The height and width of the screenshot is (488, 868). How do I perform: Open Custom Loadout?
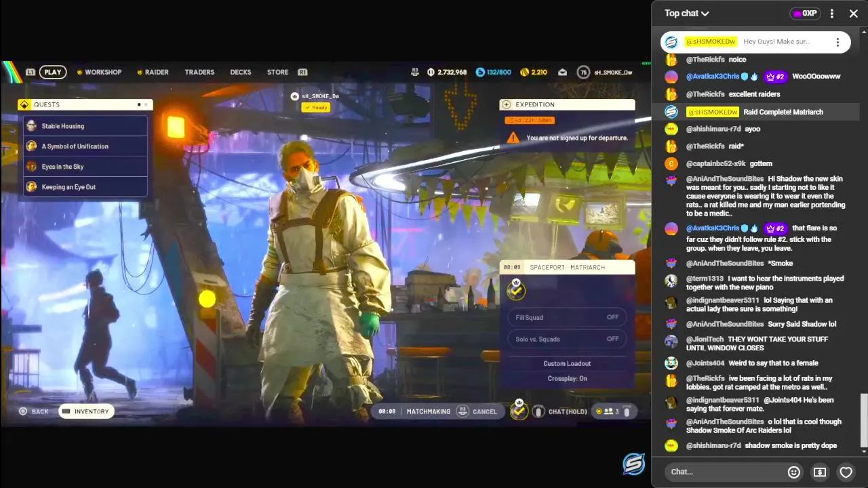567,363
